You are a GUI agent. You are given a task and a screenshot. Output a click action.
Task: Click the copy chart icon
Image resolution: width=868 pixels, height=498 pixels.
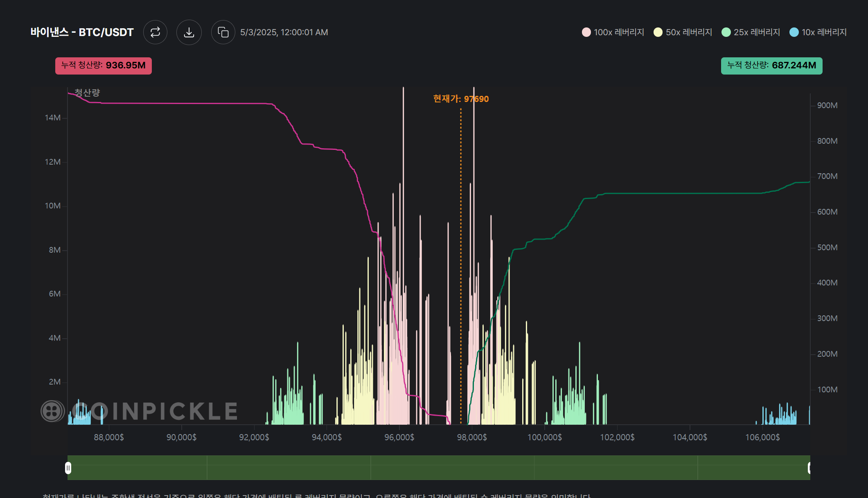click(223, 32)
